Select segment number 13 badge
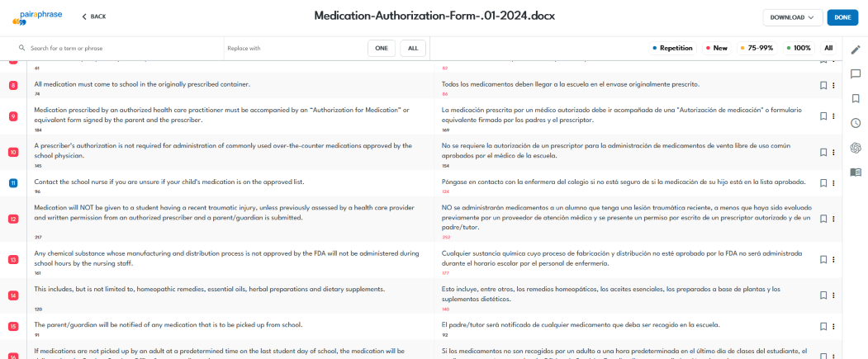Screen dimensions: 868x359 coord(13,259)
